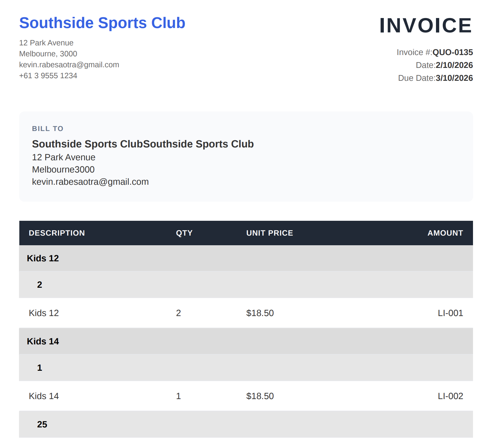Click the bold Bill To customer name
This screenshot has width=492, height=448.
click(143, 144)
